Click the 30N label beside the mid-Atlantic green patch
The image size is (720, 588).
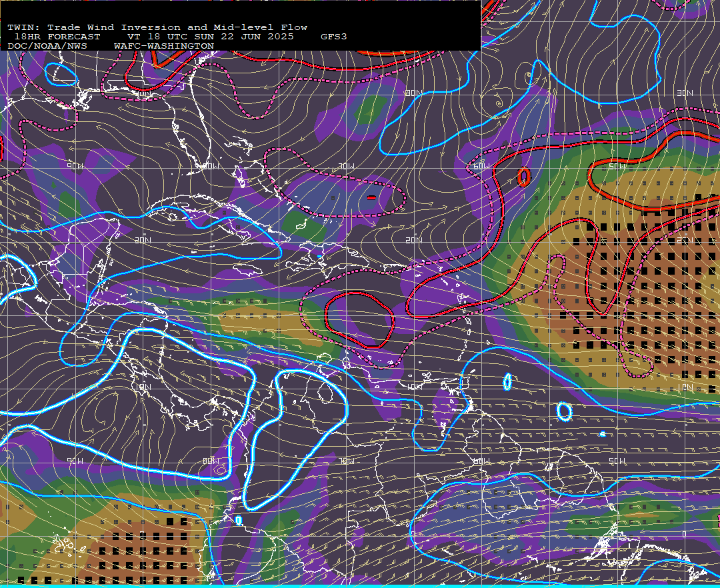tap(413, 93)
